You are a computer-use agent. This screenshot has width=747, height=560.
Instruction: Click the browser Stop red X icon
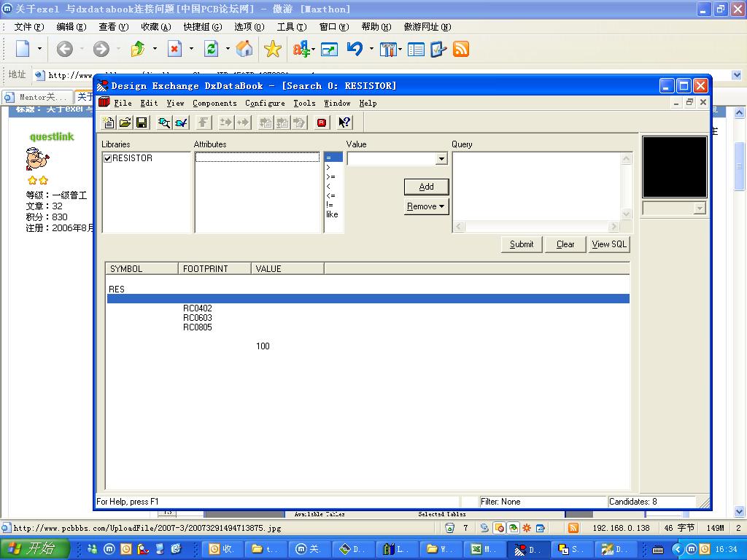click(x=175, y=49)
